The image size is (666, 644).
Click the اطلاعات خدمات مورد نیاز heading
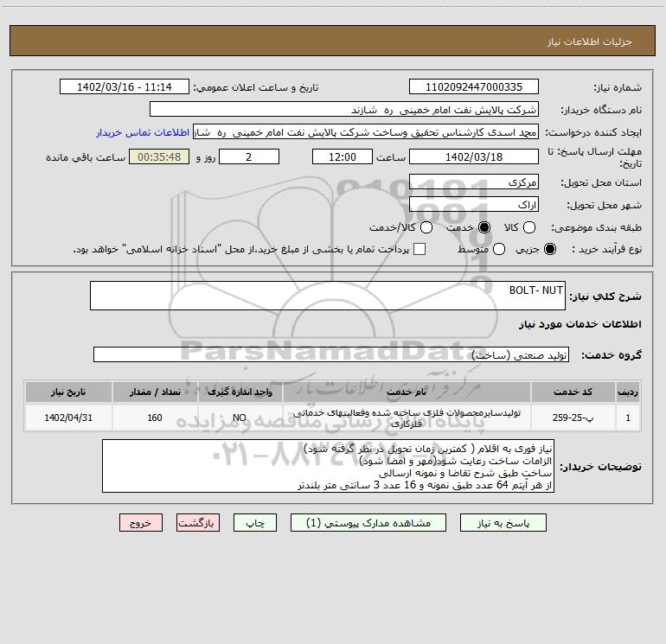pos(580,324)
